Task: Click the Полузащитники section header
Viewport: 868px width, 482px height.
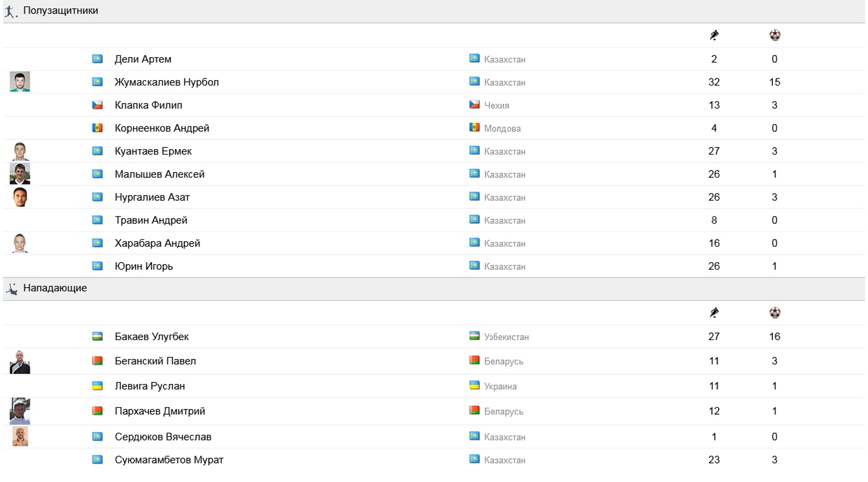Action: (61, 11)
